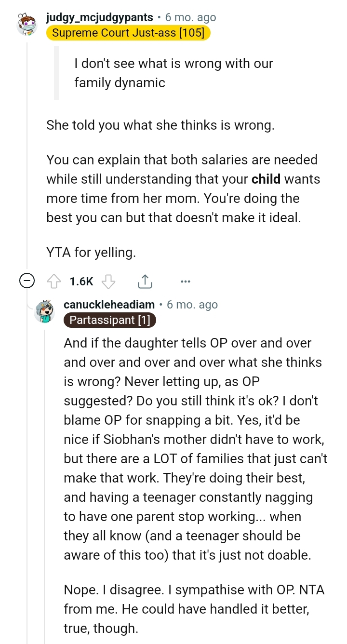Click '6 mo. ago' on canuckleheadiam's reply
Image resolution: width=347 pixels, height=644 pixels.
(x=192, y=305)
